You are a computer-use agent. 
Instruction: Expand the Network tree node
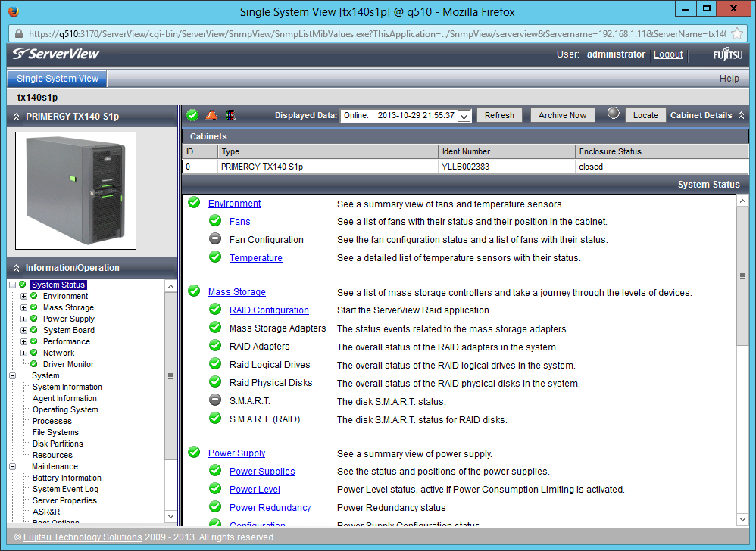point(23,353)
